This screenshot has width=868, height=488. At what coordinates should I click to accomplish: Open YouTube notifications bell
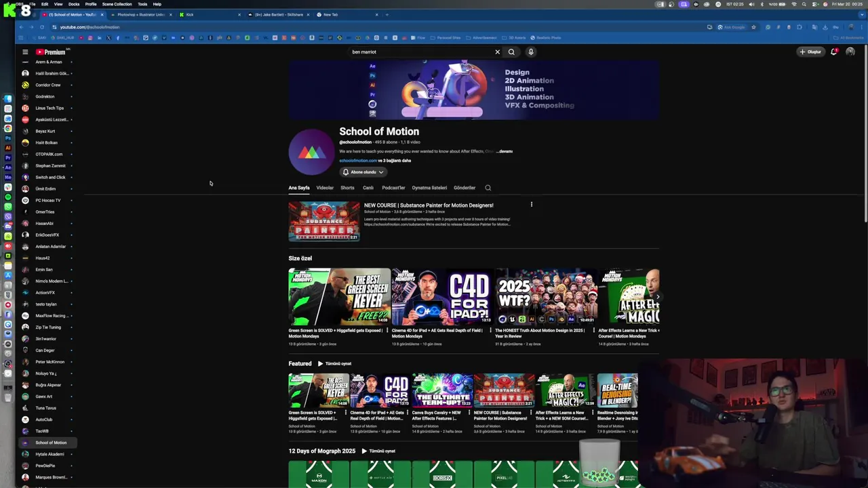coord(833,52)
